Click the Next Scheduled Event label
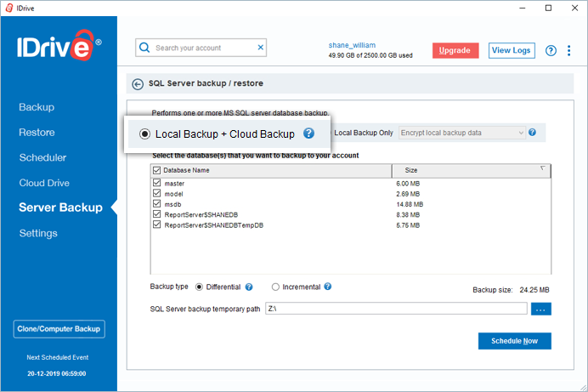The image size is (588, 392). coord(58,357)
